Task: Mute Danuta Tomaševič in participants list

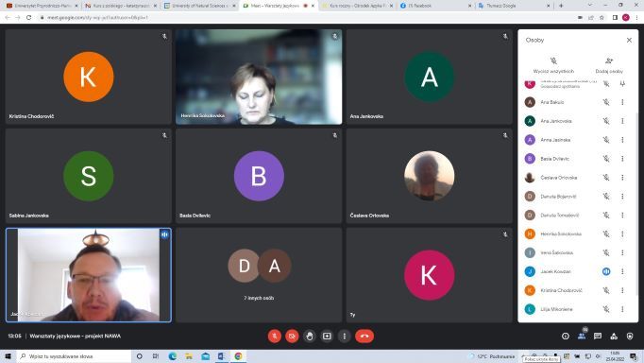Action: pyautogui.click(x=606, y=215)
